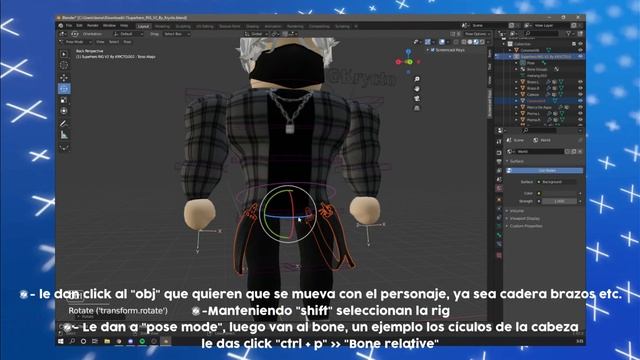This screenshot has height=360, width=640.
Task: Toggle Screencast Keys checkbox
Action: tap(433, 50)
